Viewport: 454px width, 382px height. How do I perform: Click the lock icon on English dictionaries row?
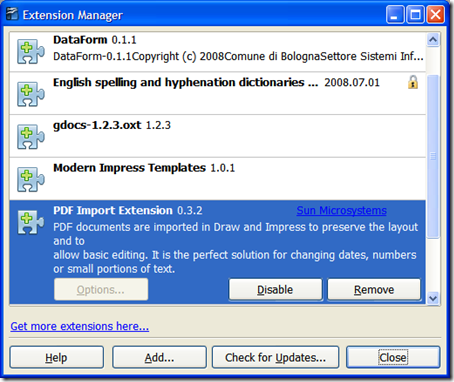tap(413, 82)
